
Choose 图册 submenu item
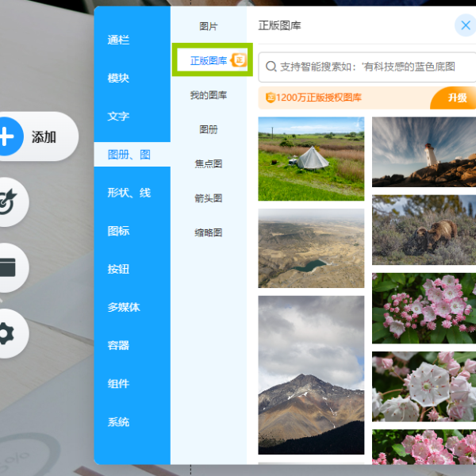(209, 129)
